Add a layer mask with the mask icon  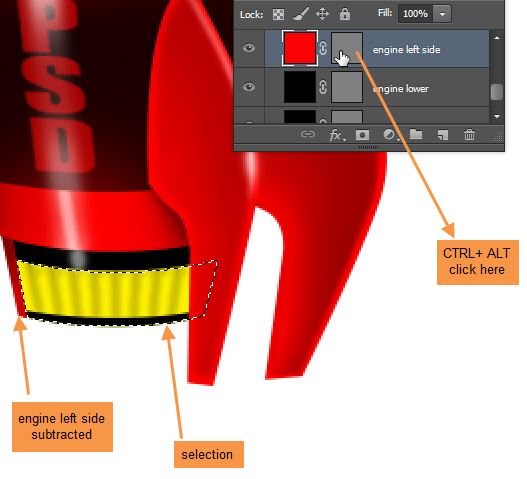tap(362, 135)
